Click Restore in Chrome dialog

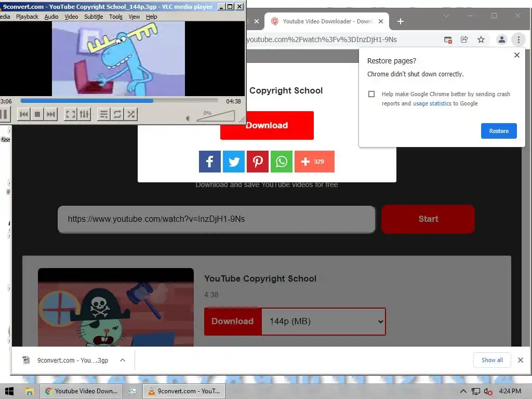[499, 131]
